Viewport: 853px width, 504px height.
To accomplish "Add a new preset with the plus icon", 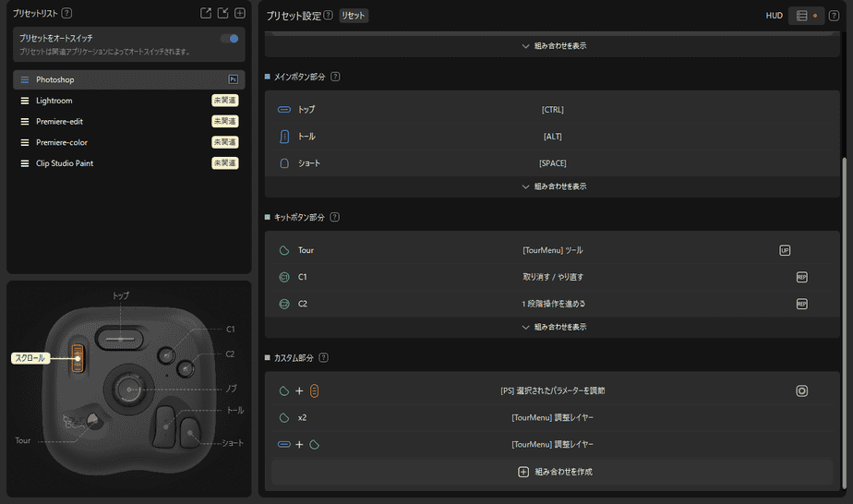I will (239, 13).
